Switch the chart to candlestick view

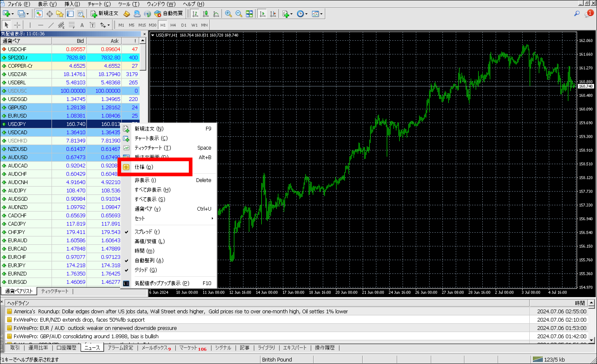coord(205,14)
